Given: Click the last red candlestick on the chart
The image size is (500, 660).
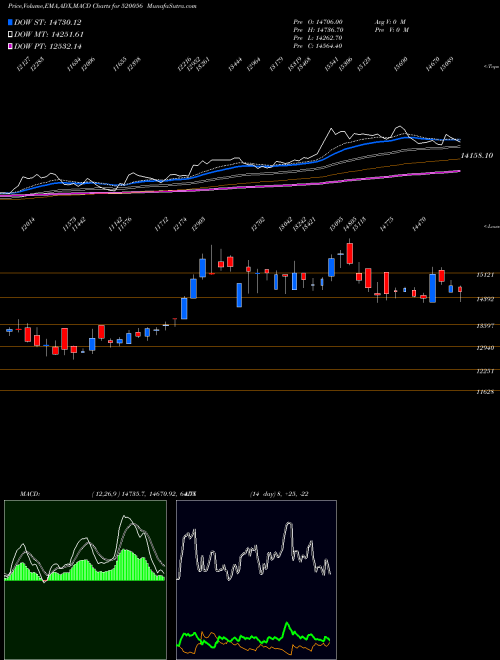Looking at the screenshot, I should coord(460,290).
